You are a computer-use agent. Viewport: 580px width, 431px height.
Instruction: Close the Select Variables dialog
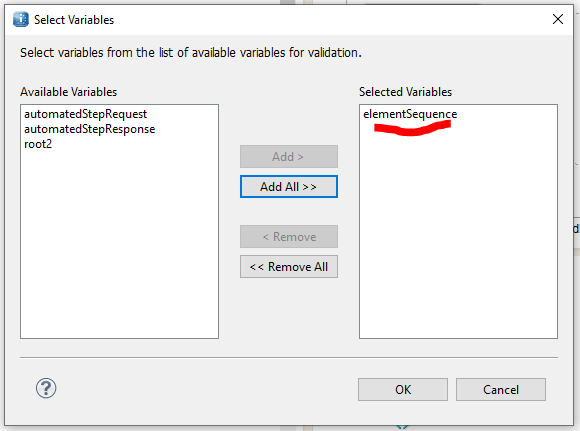tap(558, 19)
